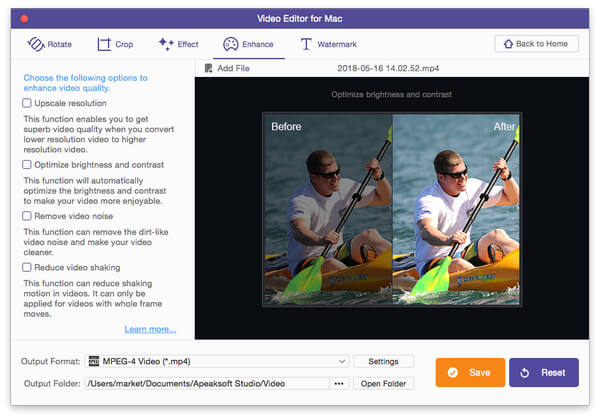Toggle Reduce video shaking checkbox
The image size is (600, 419).
point(27,267)
